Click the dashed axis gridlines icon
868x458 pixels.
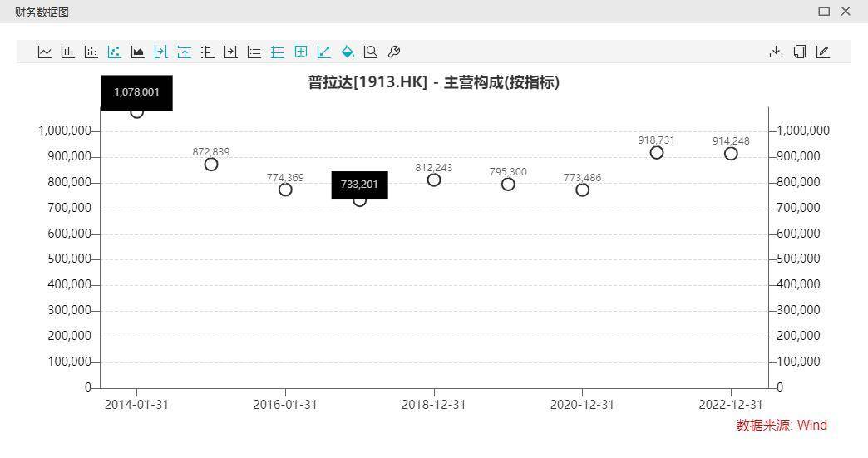(x=207, y=52)
